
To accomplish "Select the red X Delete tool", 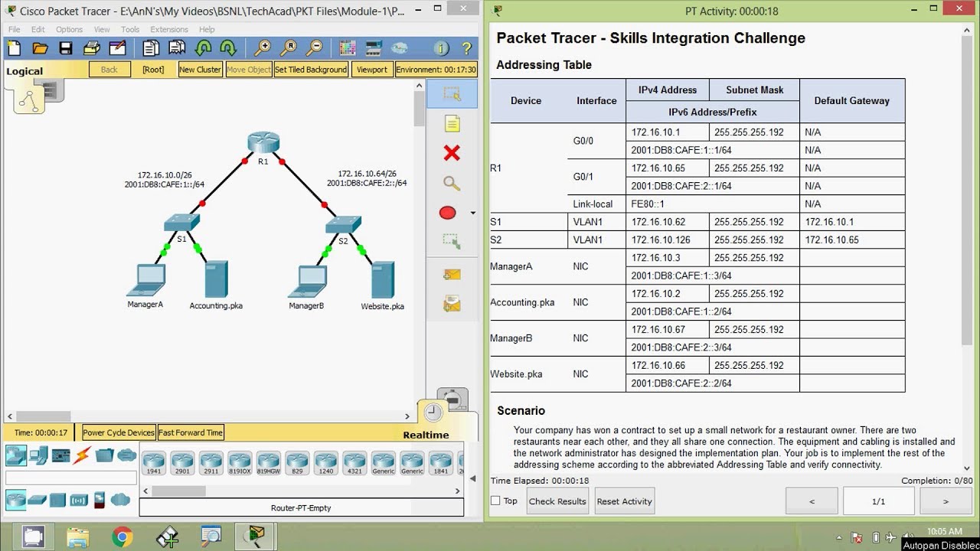I will (x=452, y=153).
